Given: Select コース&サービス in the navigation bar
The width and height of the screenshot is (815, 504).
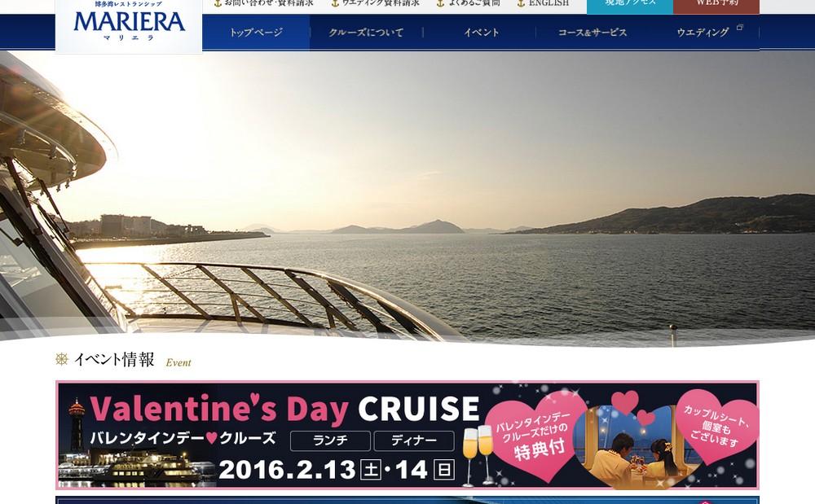Looking at the screenshot, I should 592,33.
